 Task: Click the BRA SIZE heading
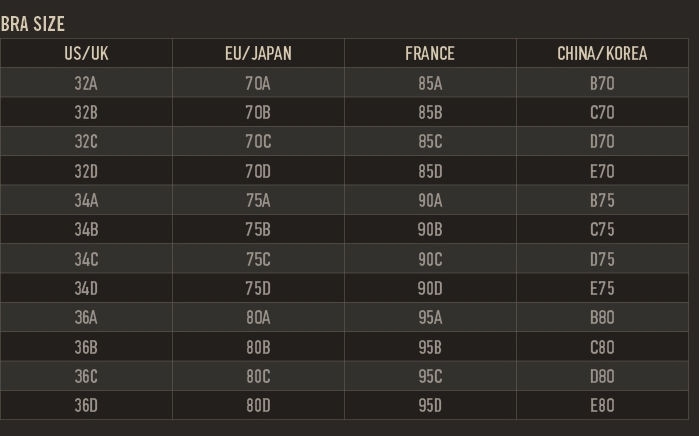coord(33,23)
